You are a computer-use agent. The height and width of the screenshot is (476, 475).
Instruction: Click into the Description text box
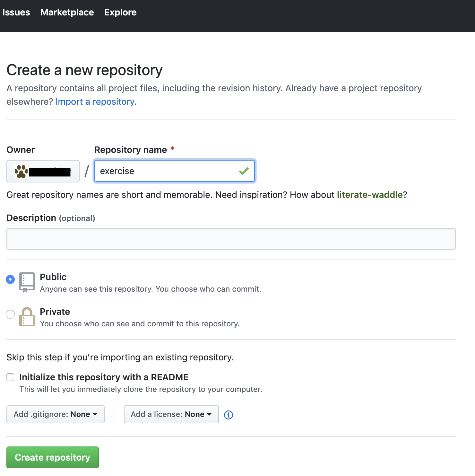pos(231,239)
